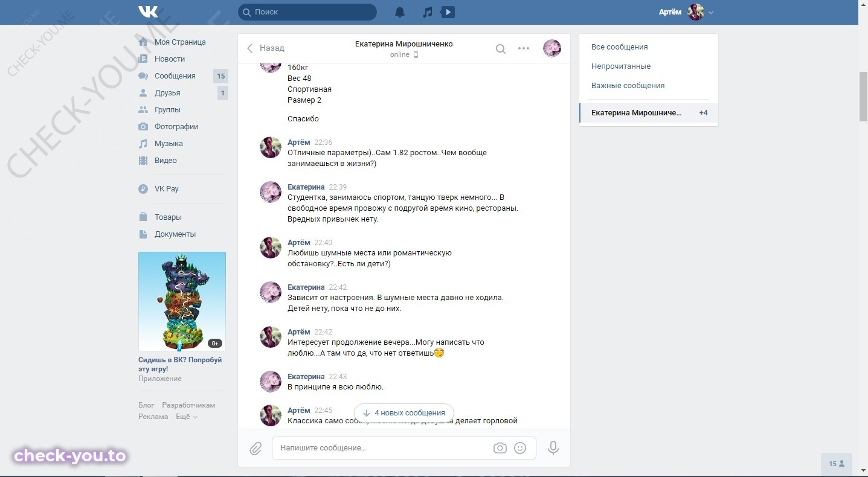Open the video play icon in header
The width and height of the screenshot is (868, 477).
coord(448,12)
